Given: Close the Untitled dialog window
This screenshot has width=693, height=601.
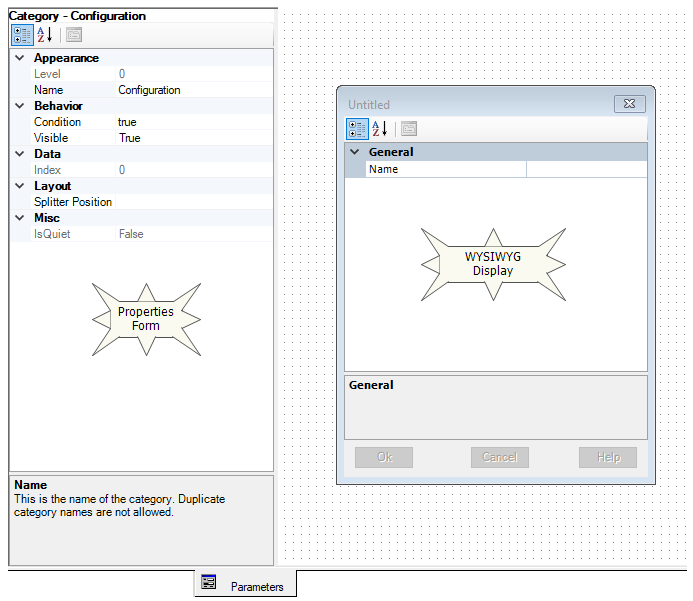Looking at the screenshot, I should 628,104.
